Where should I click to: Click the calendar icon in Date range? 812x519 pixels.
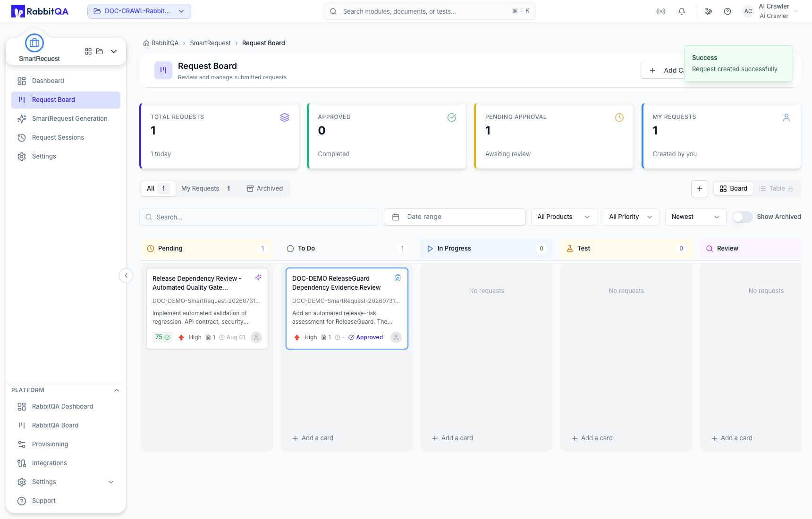(396, 217)
